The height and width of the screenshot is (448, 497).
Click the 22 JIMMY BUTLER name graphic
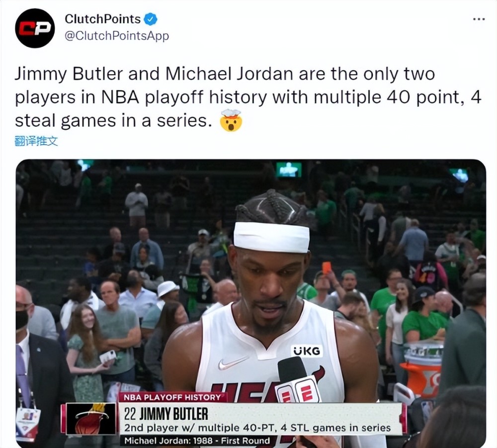pyautogui.click(x=166, y=414)
